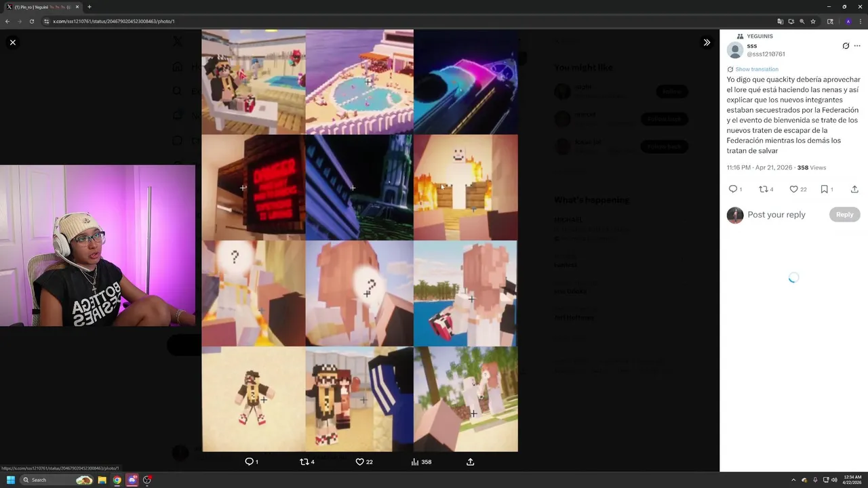Open the Windows Start menu
The width and height of the screenshot is (868, 488).
pos(10,480)
